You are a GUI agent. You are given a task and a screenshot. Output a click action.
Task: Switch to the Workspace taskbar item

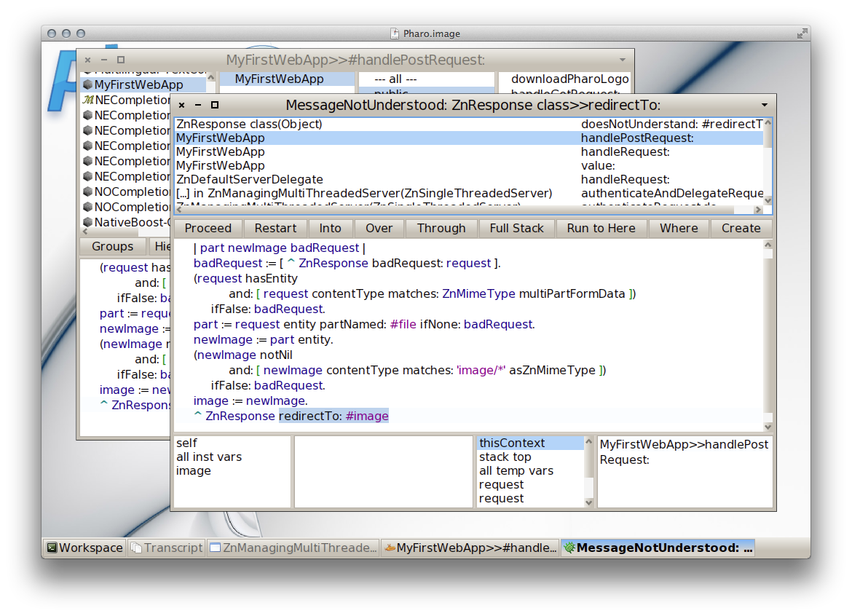84,548
